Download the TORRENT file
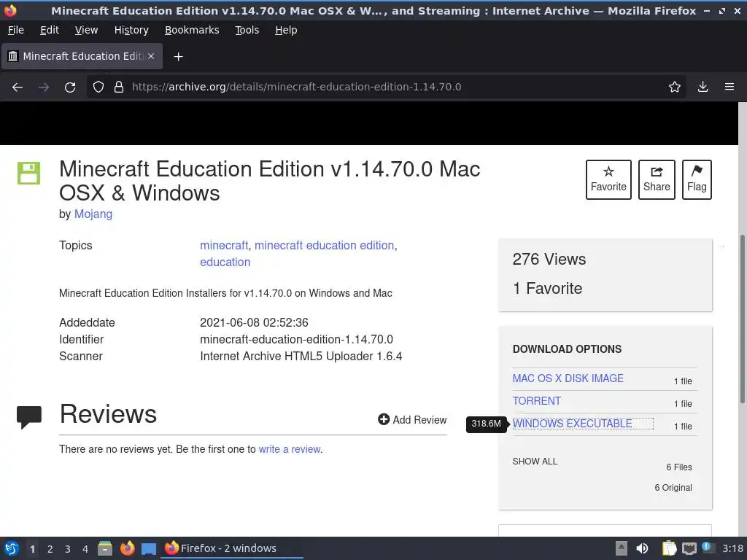This screenshot has width=747, height=560. (536, 401)
